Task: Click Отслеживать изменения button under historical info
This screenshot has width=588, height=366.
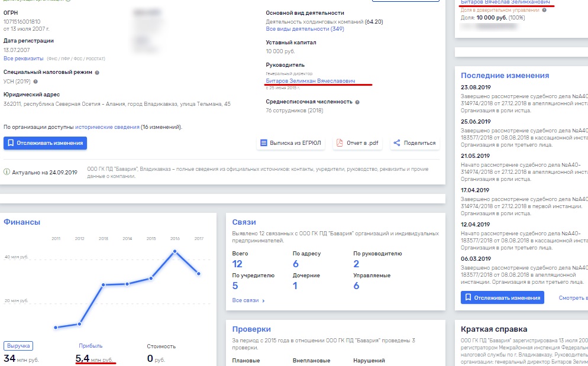Action: [x=46, y=143]
